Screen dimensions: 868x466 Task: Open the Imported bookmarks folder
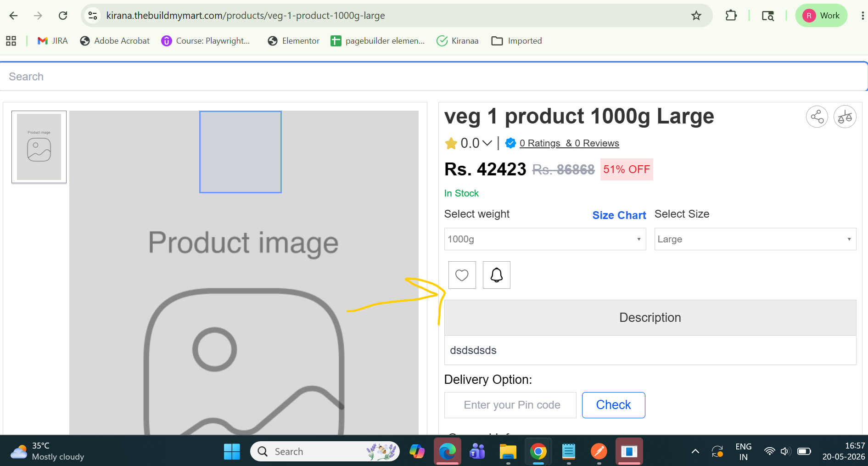point(516,41)
